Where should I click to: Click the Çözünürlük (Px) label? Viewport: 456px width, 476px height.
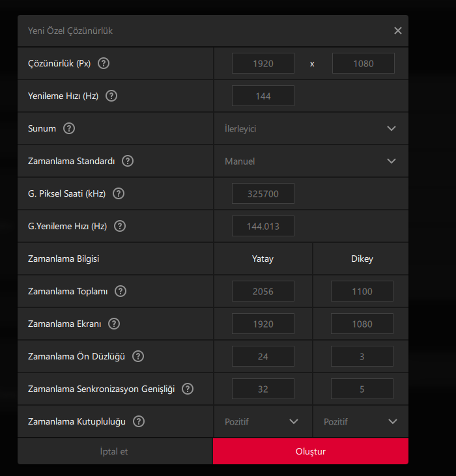click(59, 63)
